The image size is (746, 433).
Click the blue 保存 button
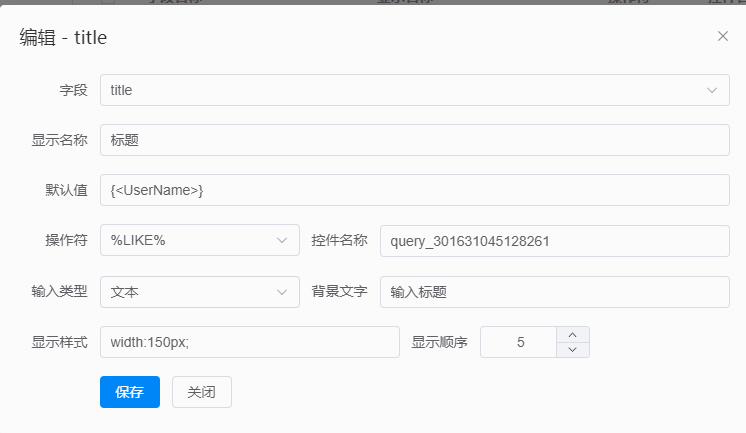pyautogui.click(x=130, y=392)
